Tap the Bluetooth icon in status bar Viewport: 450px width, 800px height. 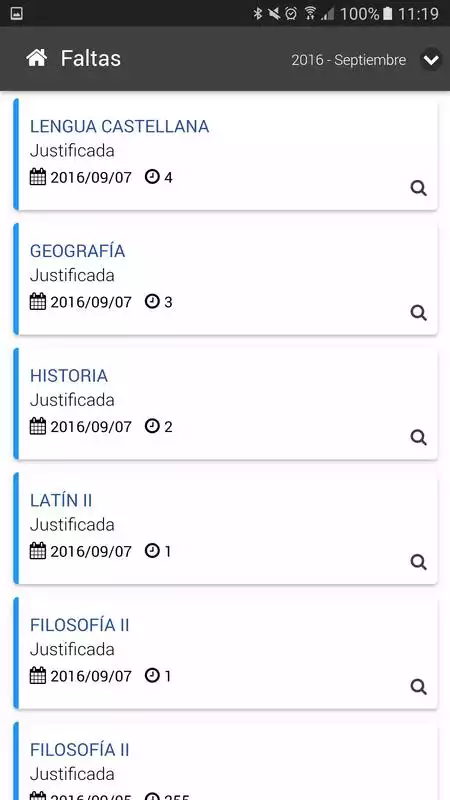pos(258,14)
